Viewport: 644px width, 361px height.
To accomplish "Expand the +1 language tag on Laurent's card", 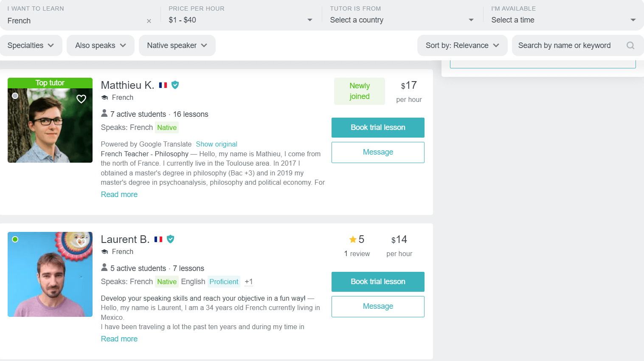I will click(248, 282).
